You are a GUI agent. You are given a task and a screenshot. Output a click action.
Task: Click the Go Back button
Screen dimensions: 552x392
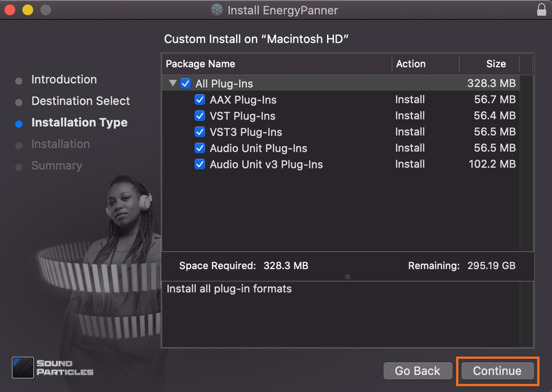click(x=417, y=371)
